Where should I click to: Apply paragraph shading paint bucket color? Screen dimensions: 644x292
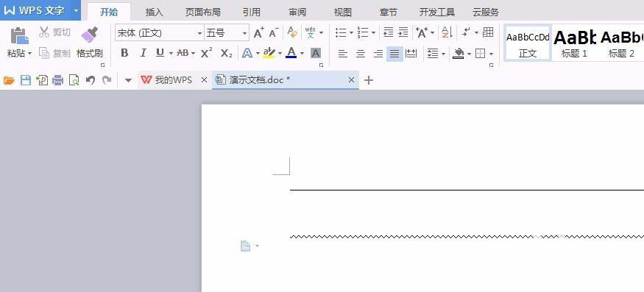459,54
